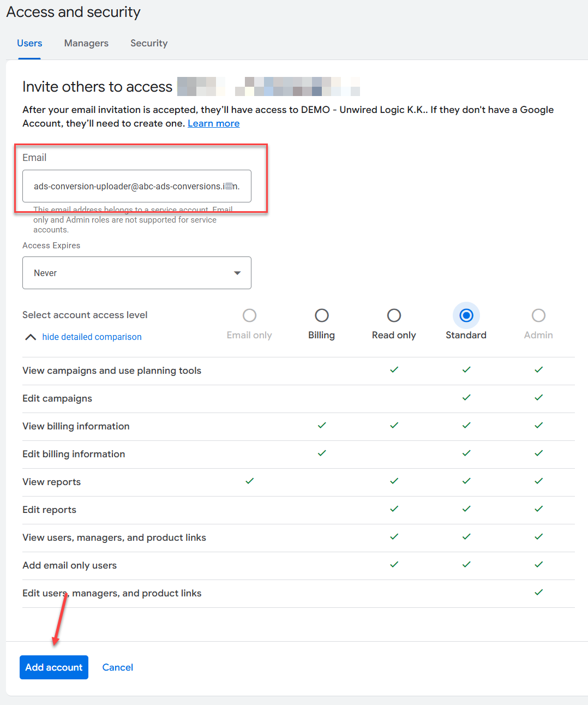Click the Billing checkmark for View billing information
The width and height of the screenshot is (588, 705).
[322, 425]
